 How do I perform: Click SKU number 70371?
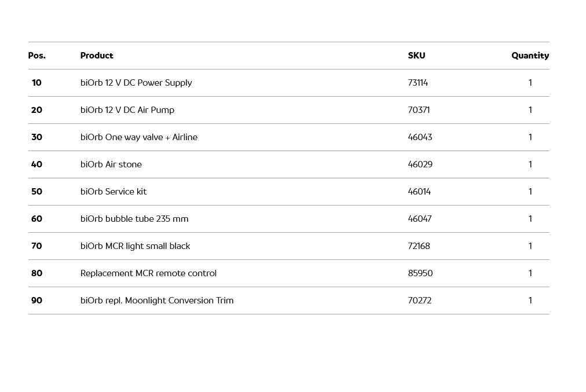419,110
